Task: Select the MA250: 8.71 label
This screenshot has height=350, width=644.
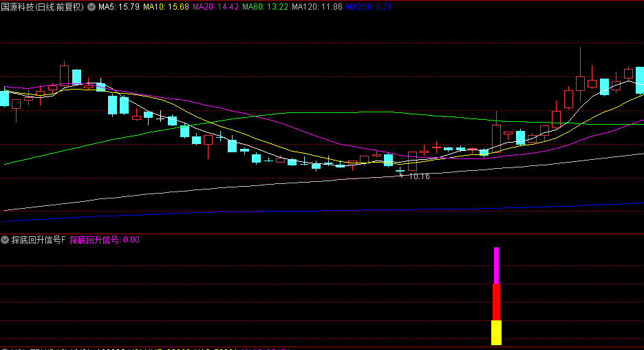Action: coord(368,7)
